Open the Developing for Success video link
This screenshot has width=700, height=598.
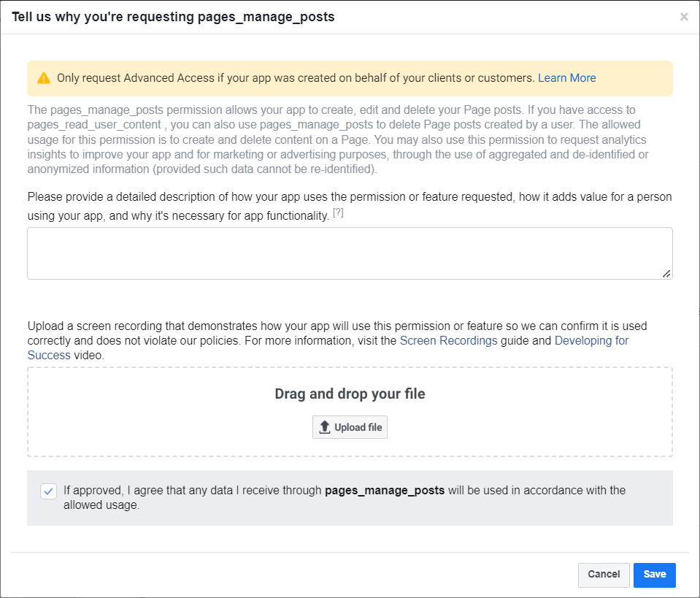click(x=591, y=340)
